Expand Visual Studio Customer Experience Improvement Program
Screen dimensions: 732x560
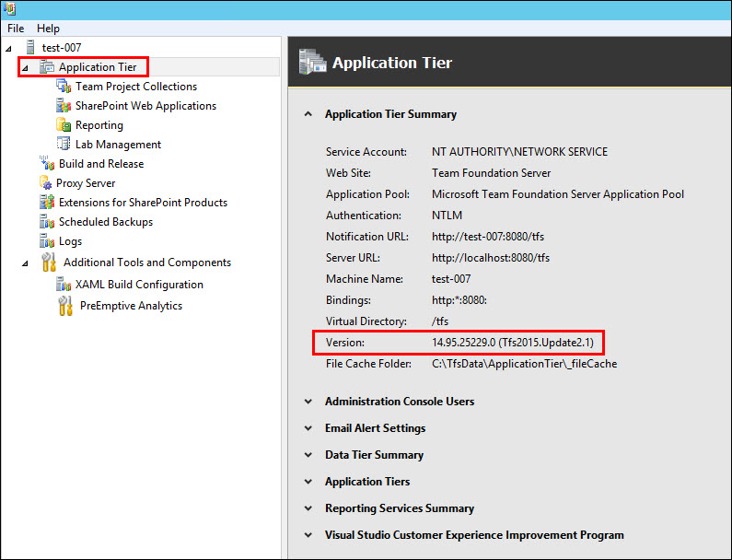click(x=308, y=535)
